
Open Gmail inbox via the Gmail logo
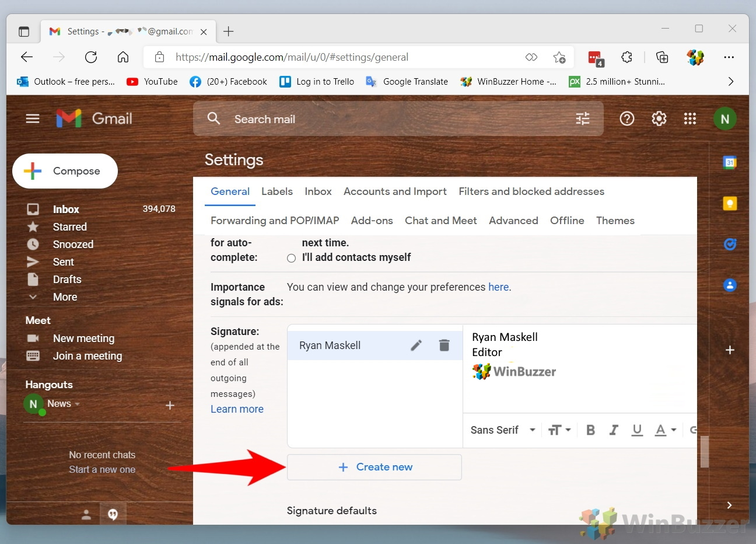click(93, 118)
